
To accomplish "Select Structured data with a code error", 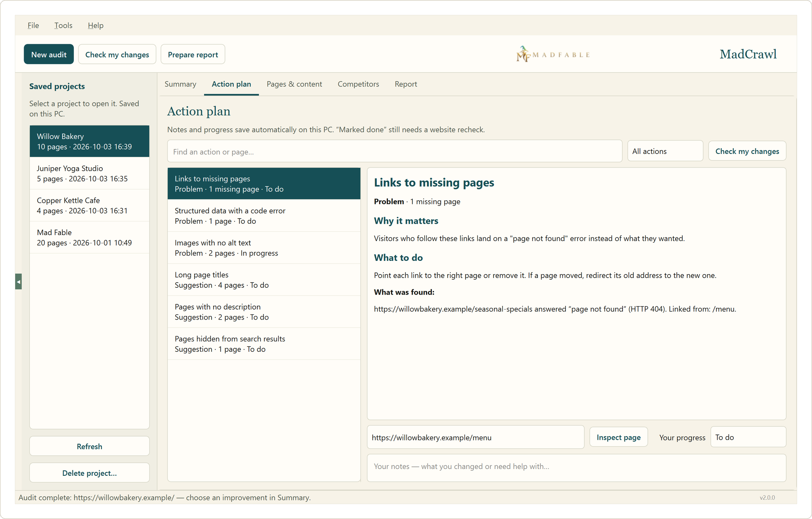I will [x=264, y=216].
